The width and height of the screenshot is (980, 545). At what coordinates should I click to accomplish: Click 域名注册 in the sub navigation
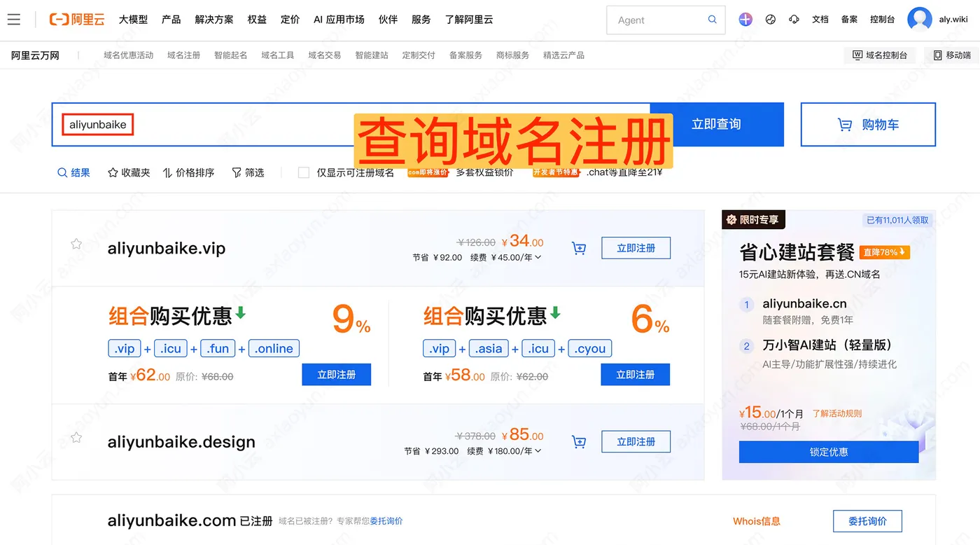click(184, 55)
